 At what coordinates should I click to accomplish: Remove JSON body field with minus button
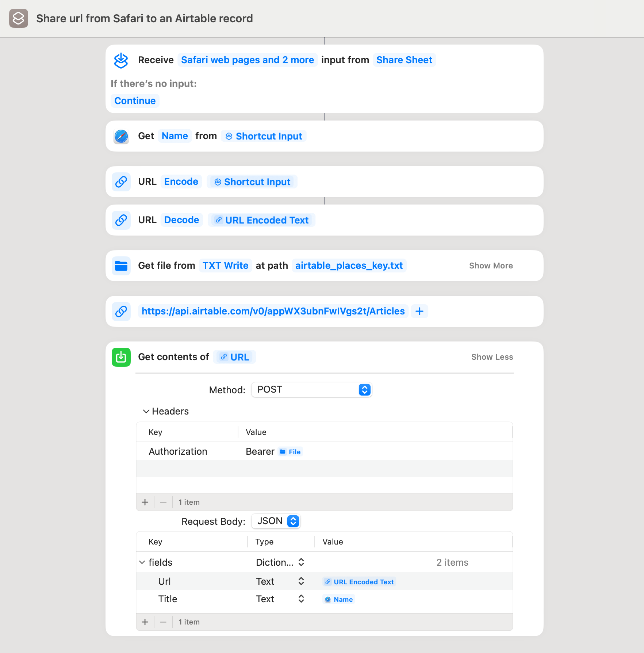(x=163, y=622)
